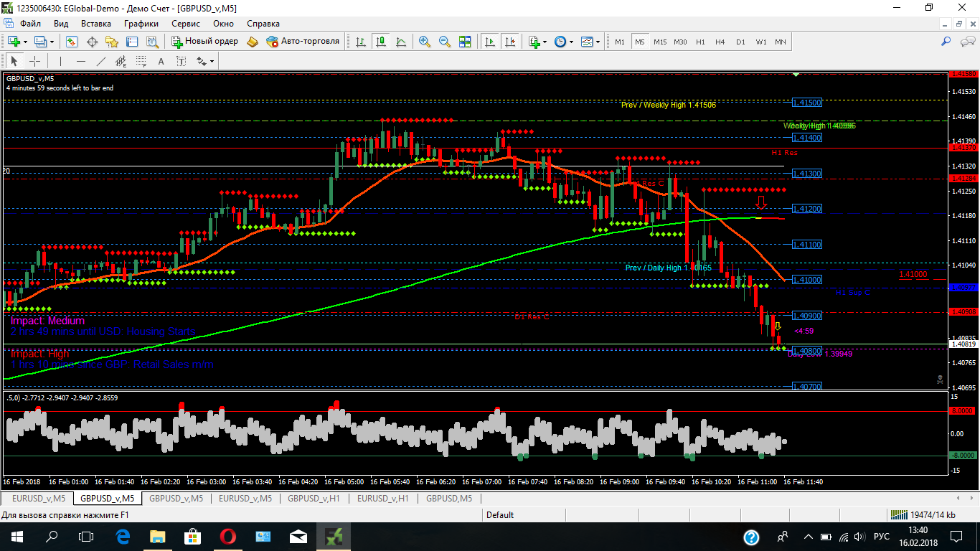Open the indicators list dropdown arrow

pyautogui.click(x=545, y=42)
